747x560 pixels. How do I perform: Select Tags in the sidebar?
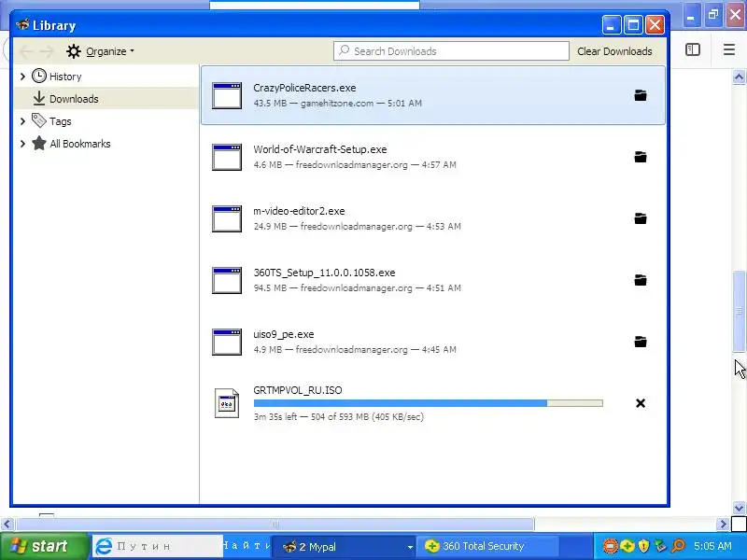[x=60, y=121]
